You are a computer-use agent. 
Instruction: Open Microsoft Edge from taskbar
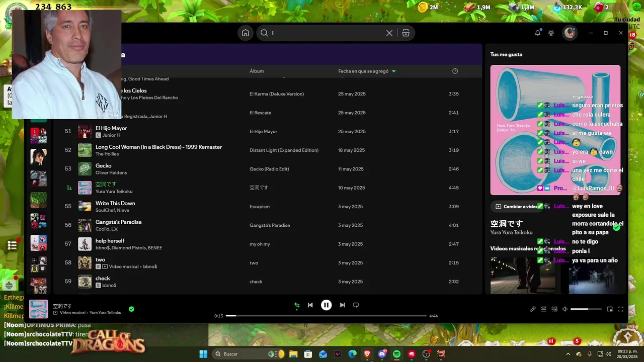click(x=353, y=354)
